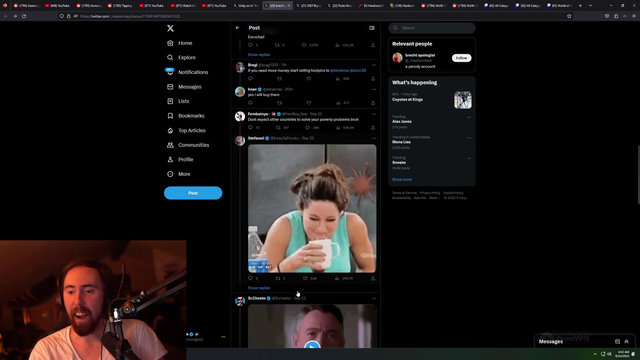The height and width of the screenshot is (360, 640).
Task: Click Show more under What's happening
Action: (402, 180)
